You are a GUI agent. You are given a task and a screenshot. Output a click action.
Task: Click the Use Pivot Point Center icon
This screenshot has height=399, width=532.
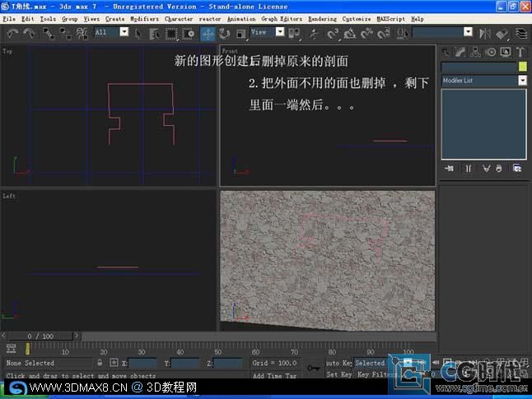294,33
